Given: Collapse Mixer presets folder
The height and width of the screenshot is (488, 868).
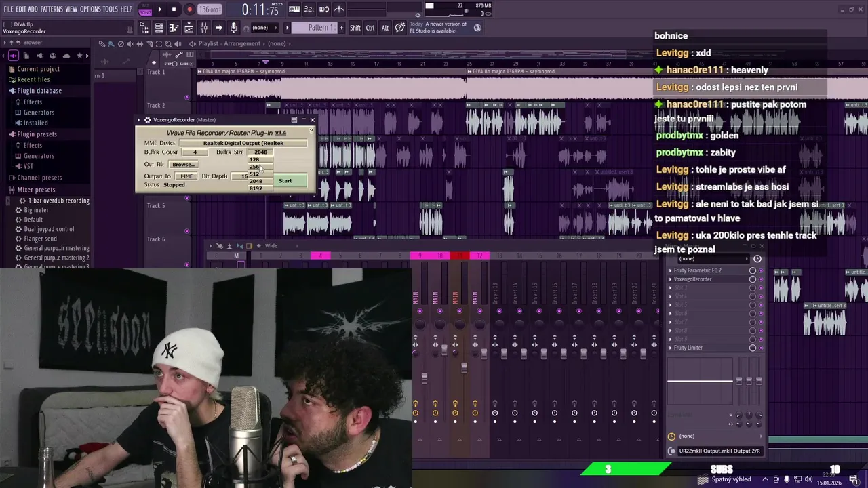Looking at the screenshot, I should point(35,190).
